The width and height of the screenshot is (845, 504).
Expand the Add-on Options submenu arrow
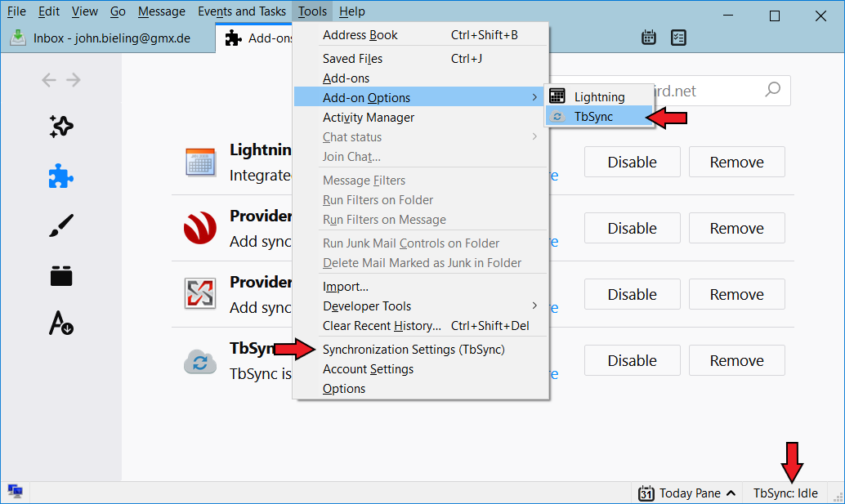point(534,97)
